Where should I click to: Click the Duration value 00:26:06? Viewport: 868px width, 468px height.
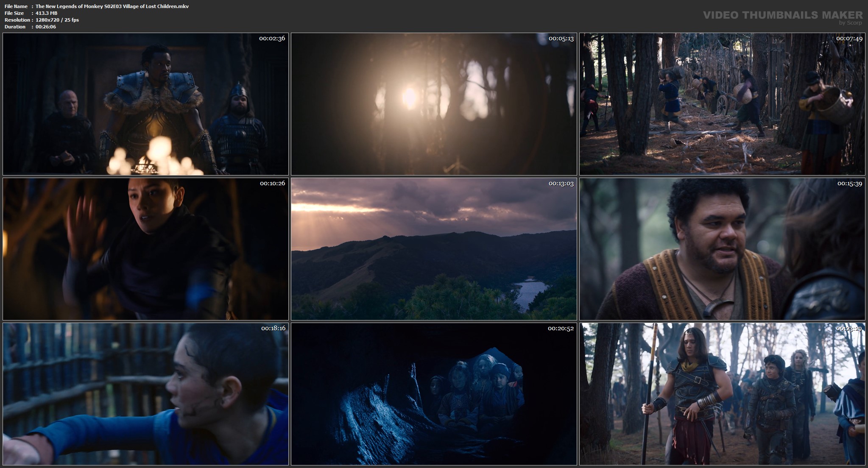pos(46,27)
